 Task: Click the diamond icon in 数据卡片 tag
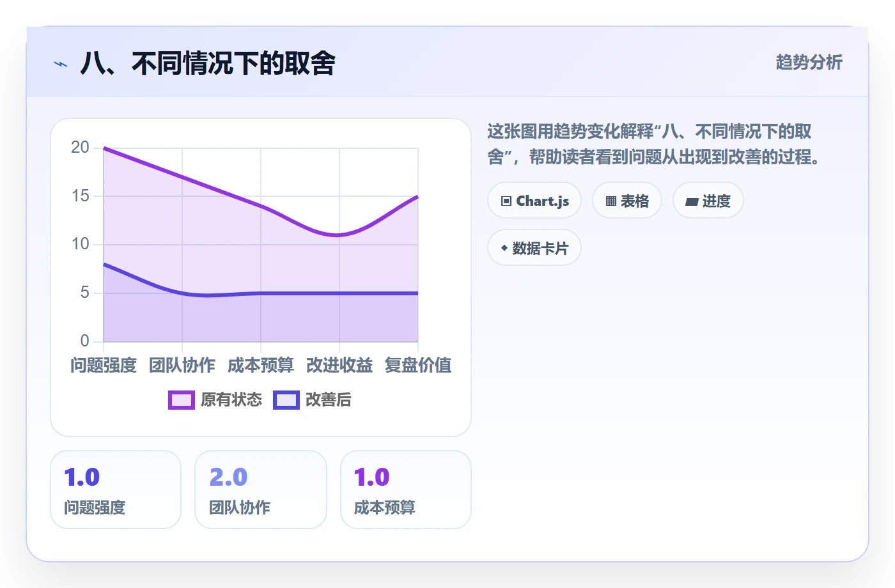pyautogui.click(x=504, y=248)
